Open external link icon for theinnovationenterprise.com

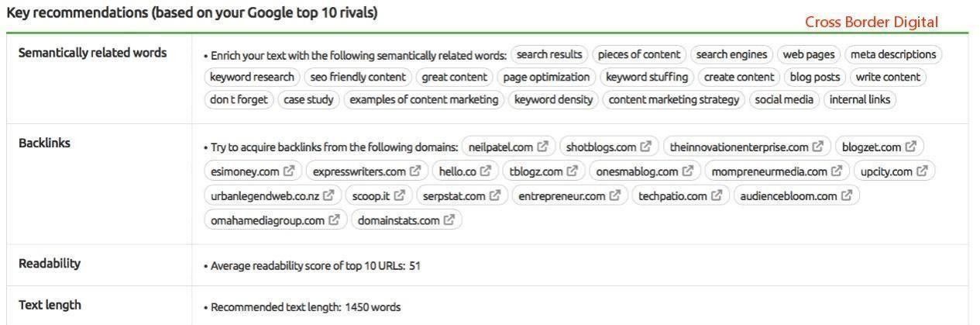tap(818, 147)
